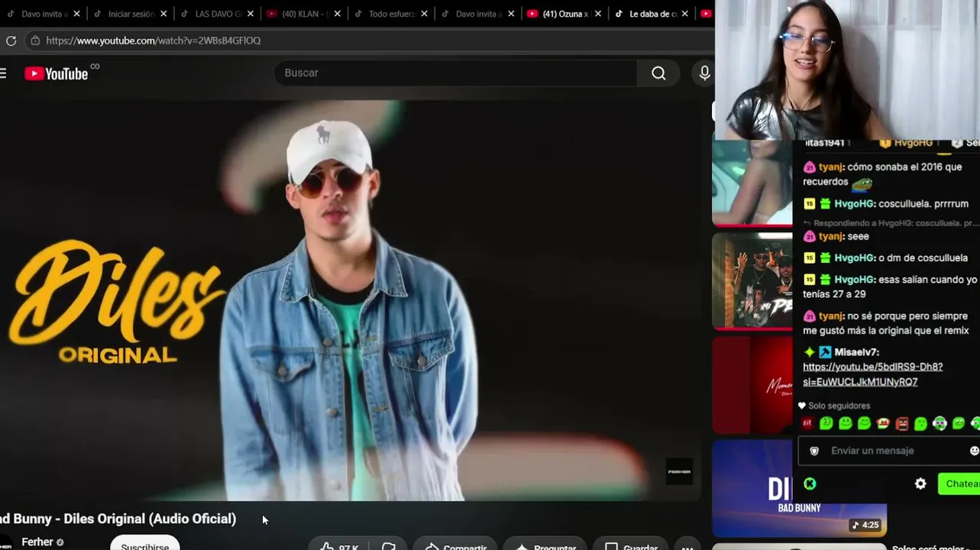Screen dimensions: 980x550
Task: Click HvgoHG username on 'cosculluela. prrrrum' message
Action: point(854,204)
